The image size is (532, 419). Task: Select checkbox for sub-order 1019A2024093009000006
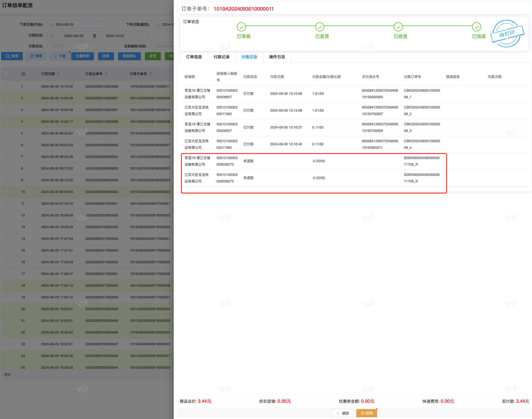coord(6,132)
